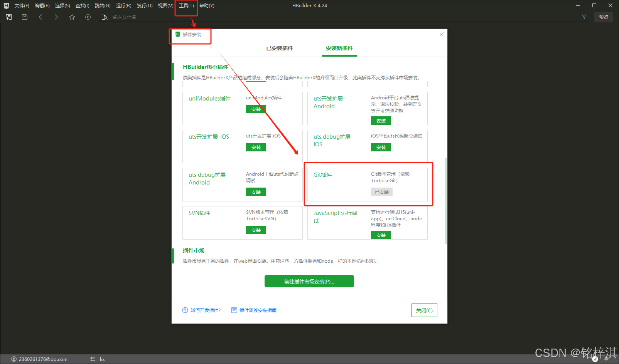Click the filter funnel icon
The image size is (619, 364).
click(584, 17)
